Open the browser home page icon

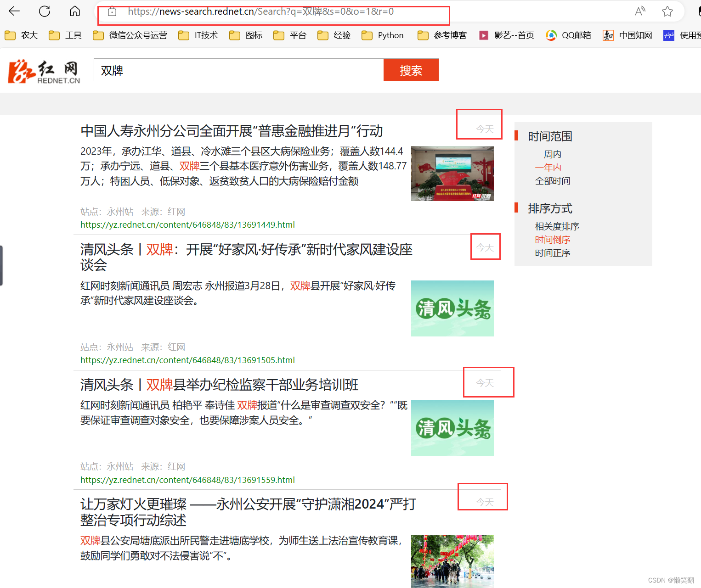tap(75, 11)
